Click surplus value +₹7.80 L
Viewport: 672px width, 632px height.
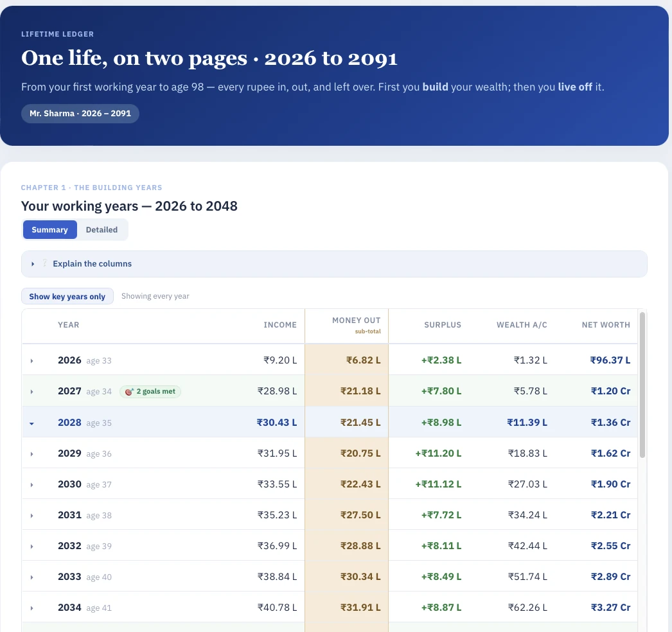click(x=441, y=391)
